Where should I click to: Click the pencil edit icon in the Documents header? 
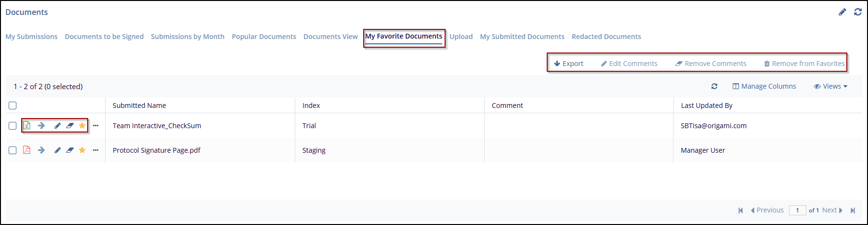pos(842,12)
